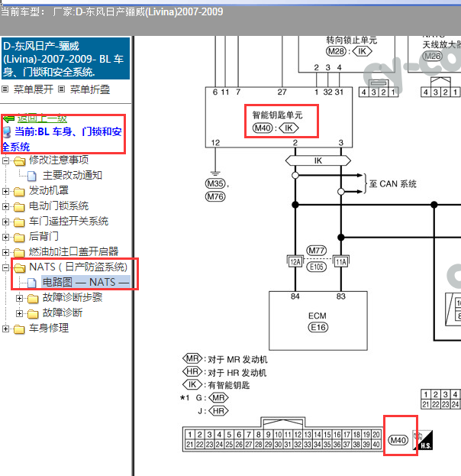Click the M40 connector label at bottom

click(x=398, y=440)
